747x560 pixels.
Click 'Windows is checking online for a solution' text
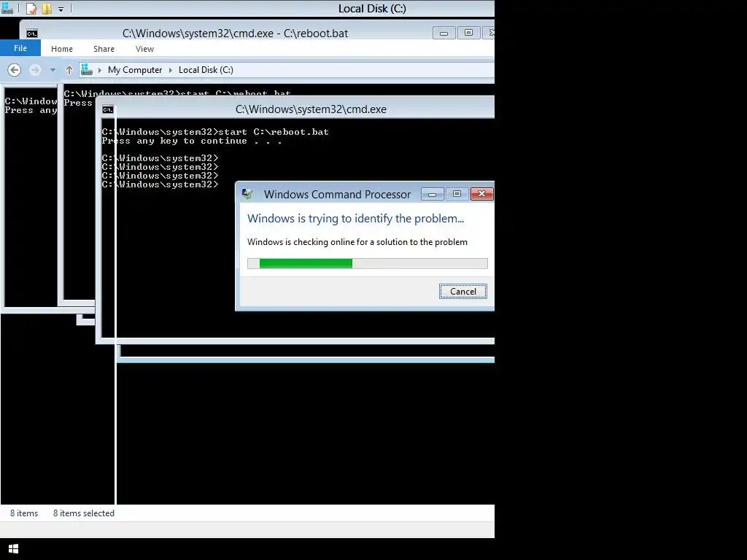tap(357, 242)
